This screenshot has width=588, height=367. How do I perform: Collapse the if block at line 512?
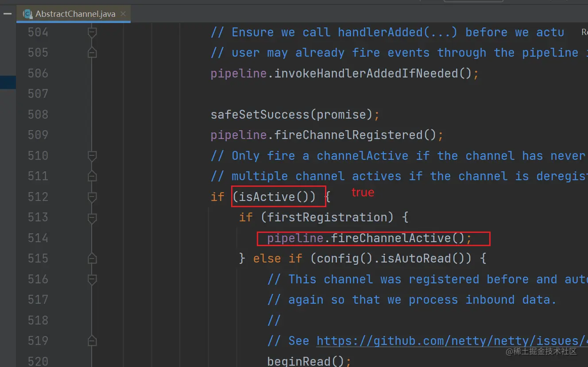(x=92, y=197)
